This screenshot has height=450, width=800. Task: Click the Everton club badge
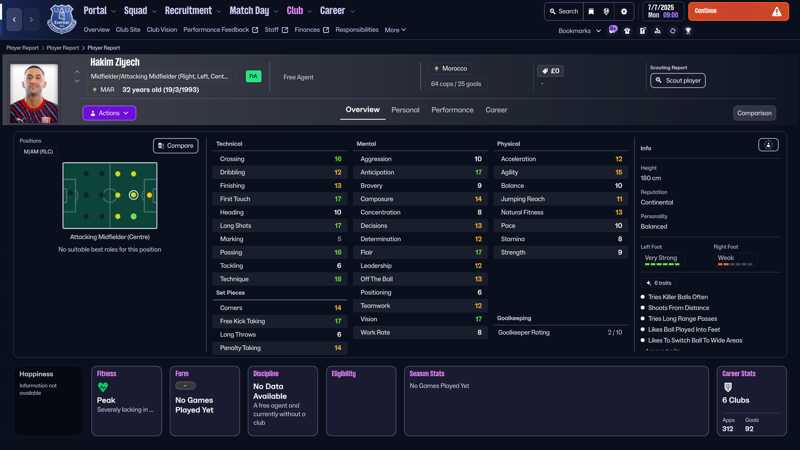(x=62, y=18)
